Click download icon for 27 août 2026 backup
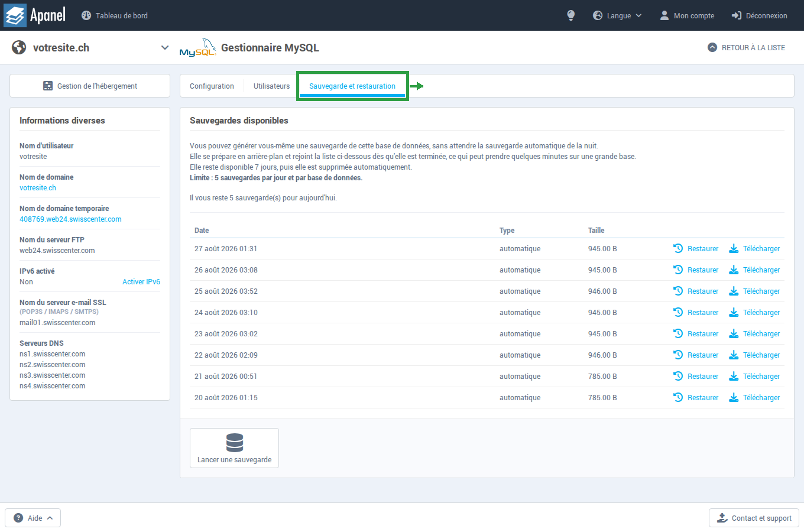804x532 pixels. coord(734,248)
